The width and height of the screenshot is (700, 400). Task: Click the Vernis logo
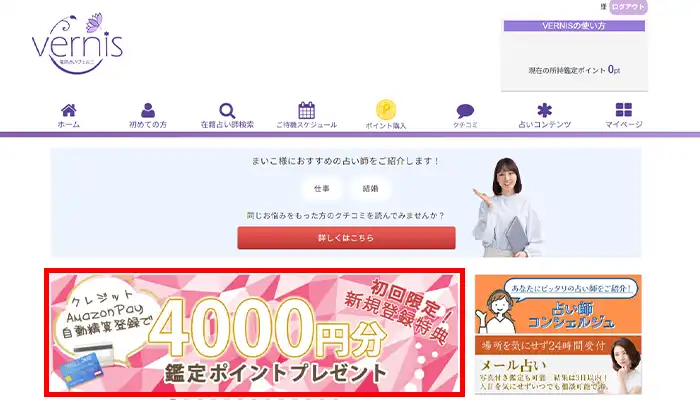coord(77,43)
